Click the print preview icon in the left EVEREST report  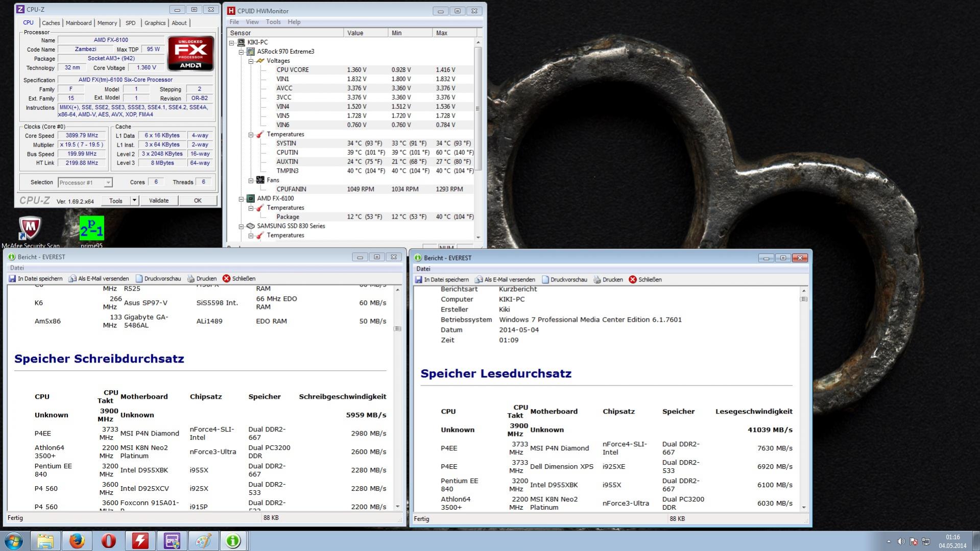(x=139, y=279)
